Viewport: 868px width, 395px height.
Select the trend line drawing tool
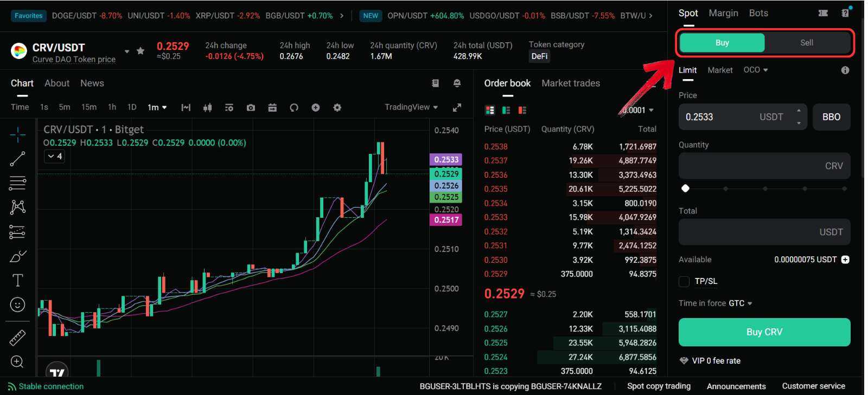tap(17, 159)
